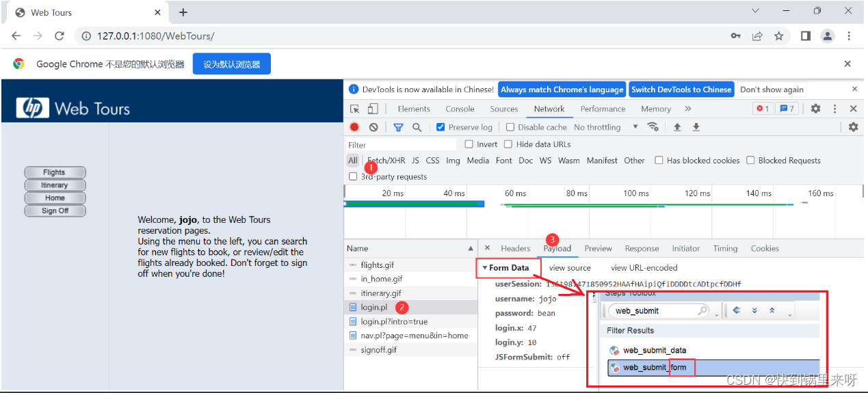This screenshot has width=868, height=393.
Task: Enable the Disable cache checkbox
Action: 510,127
